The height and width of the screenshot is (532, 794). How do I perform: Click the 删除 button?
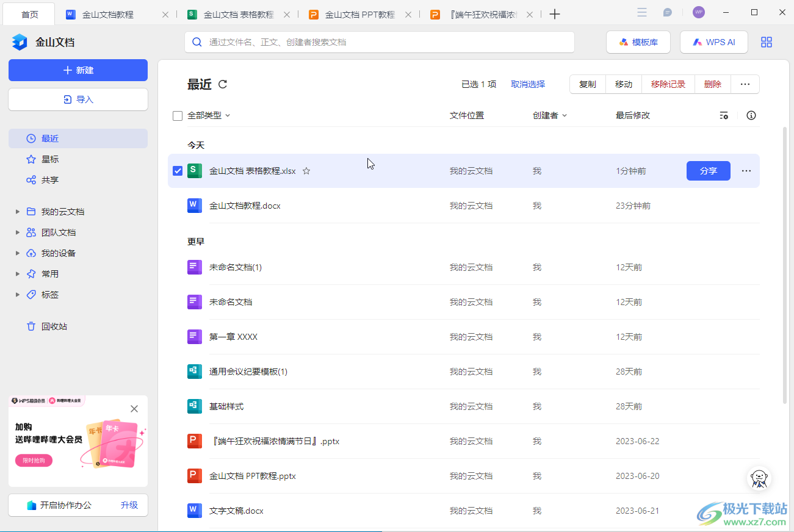point(713,84)
